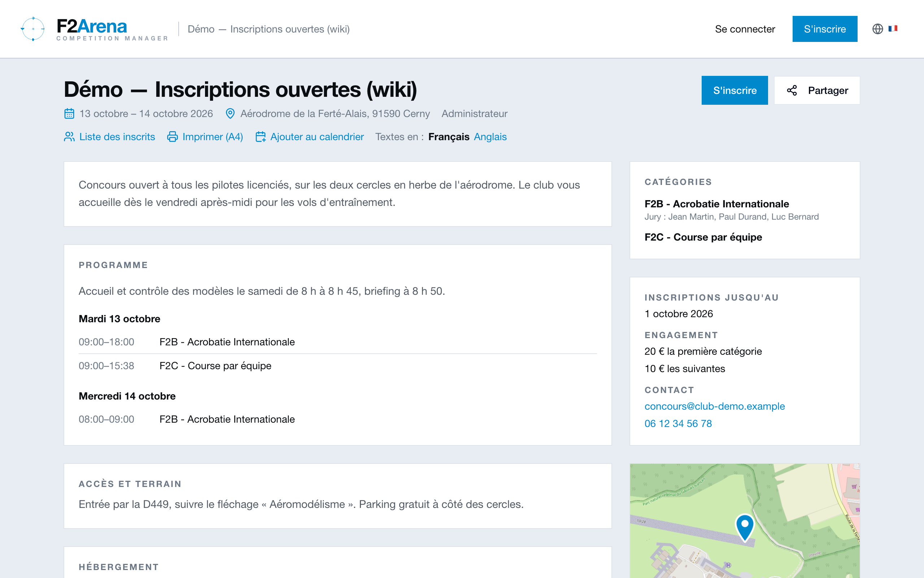Open the aerodrome map thumbnail
Image resolution: width=924 pixels, height=578 pixels.
(745, 521)
